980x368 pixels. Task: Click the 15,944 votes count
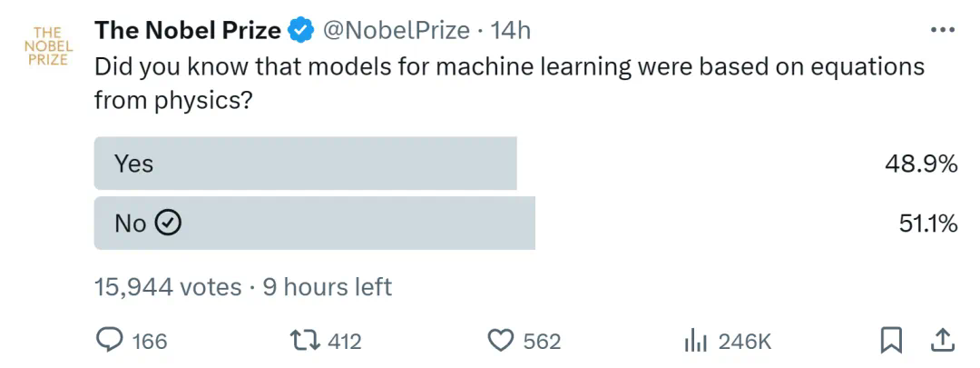pos(167,287)
